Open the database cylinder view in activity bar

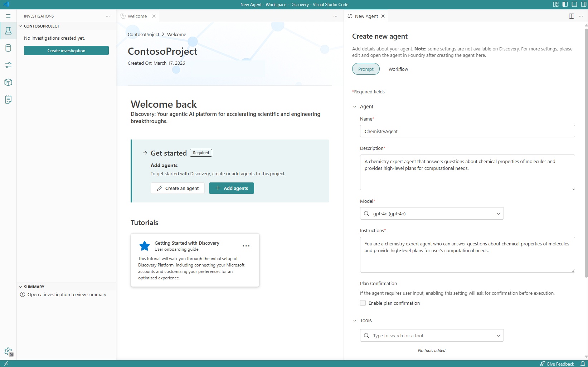pos(8,48)
